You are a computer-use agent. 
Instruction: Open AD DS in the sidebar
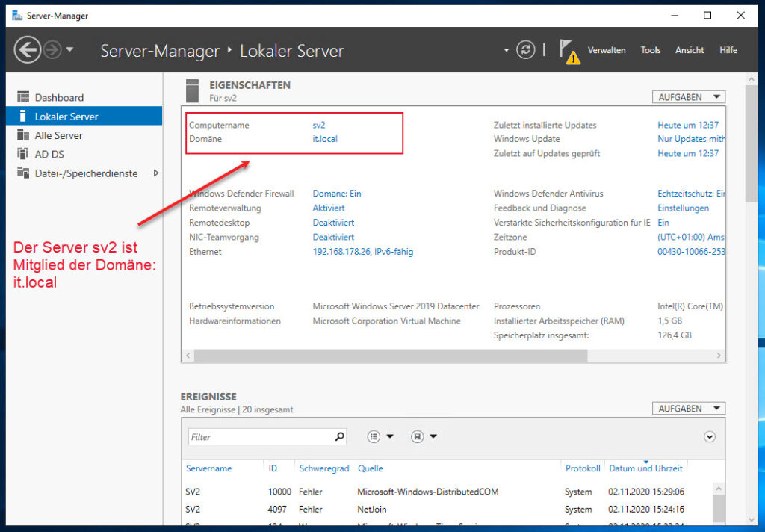84,154
